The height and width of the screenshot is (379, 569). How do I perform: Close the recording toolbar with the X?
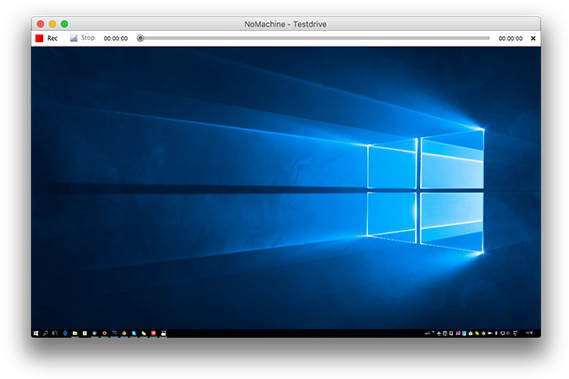point(533,38)
